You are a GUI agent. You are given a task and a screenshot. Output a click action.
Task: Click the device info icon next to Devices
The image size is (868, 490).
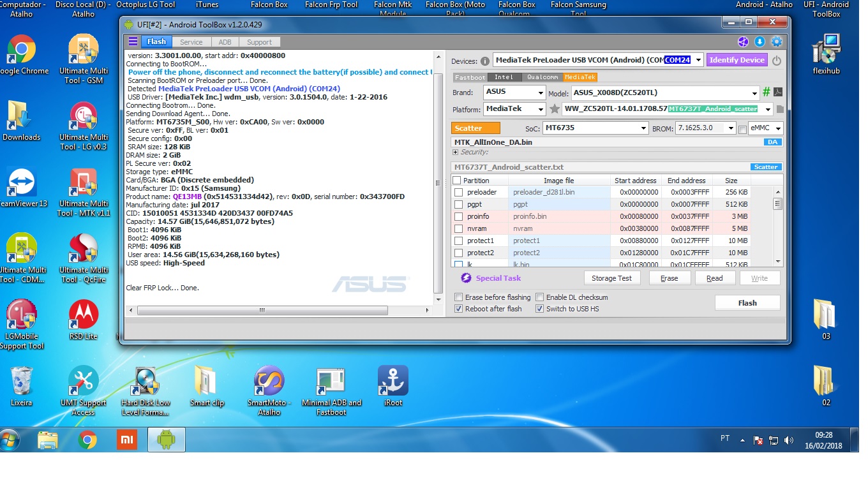click(485, 61)
